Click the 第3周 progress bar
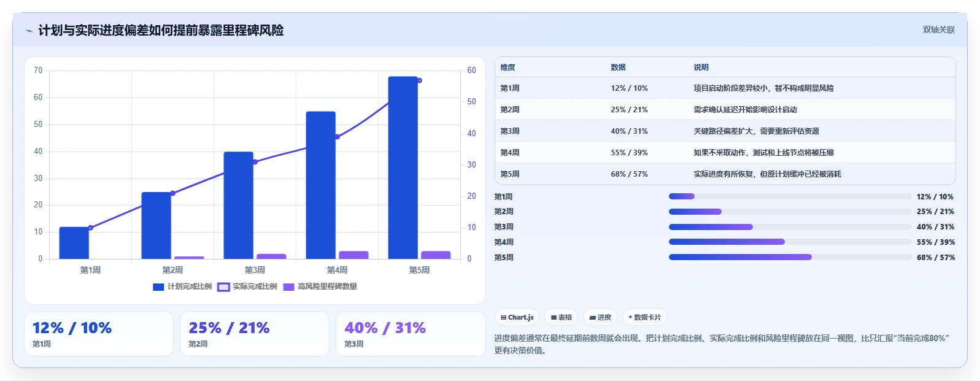The height and width of the screenshot is (381, 980). click(x=790, y=227)
